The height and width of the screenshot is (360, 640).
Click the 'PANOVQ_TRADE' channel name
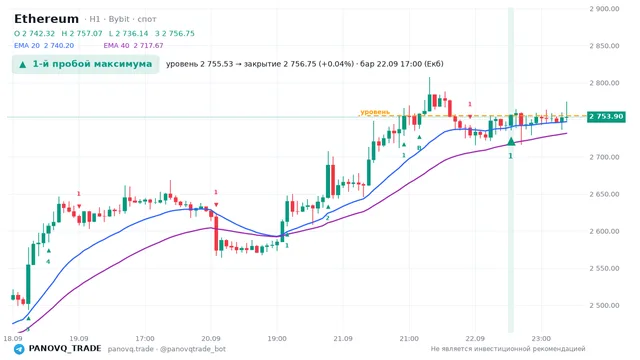click(x=65, y=349)
